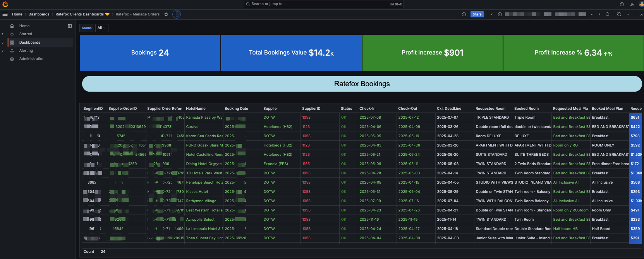Click the Bookings 24 stat panel
This screenshot has height=259, width=644.
point(150,53)
